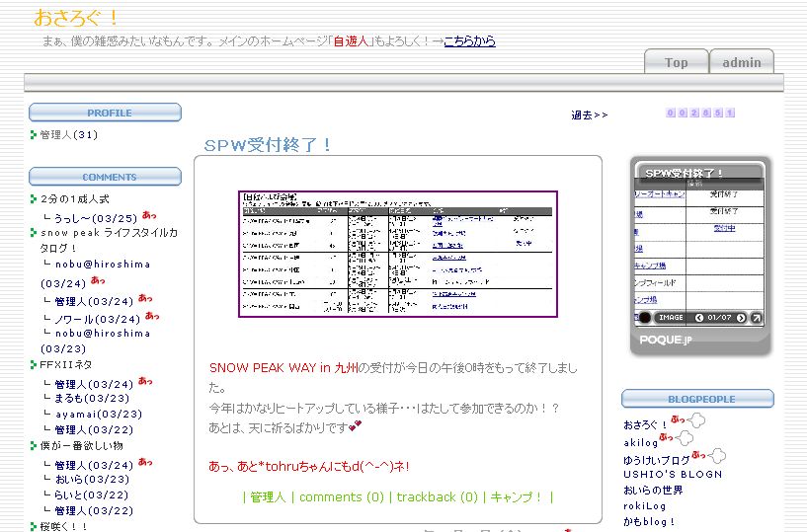Open comment ayamai(03/23)
Viewport: 807px width, 532px height.
pos(99,414)
